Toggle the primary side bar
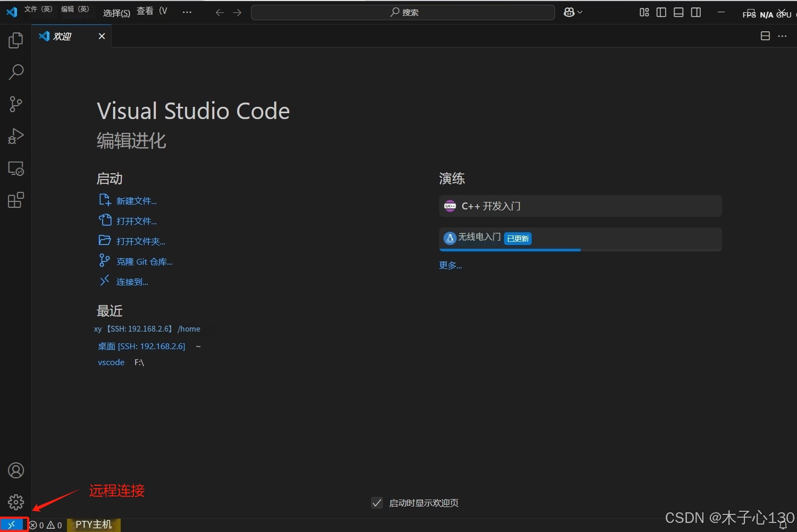This screenshot has width=797, height=532. coord(661,12)
